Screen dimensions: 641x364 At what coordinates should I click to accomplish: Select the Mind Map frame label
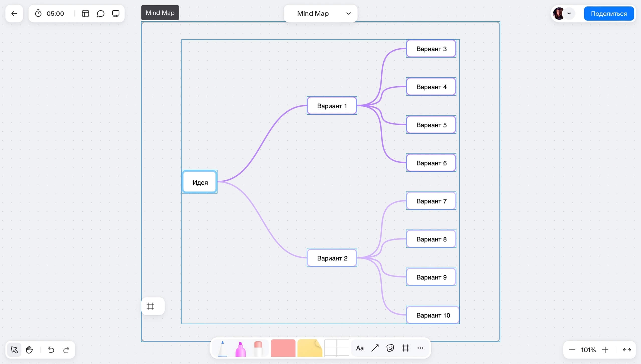160,13
